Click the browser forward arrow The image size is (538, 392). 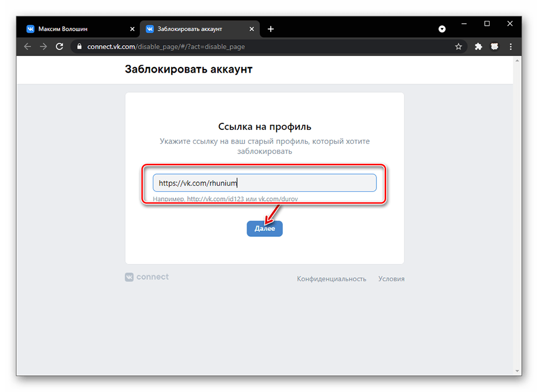click(43, 47)
